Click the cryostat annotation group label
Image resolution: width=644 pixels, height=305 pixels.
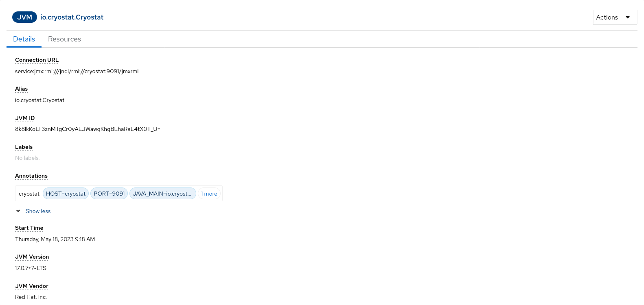click(29, 194)
